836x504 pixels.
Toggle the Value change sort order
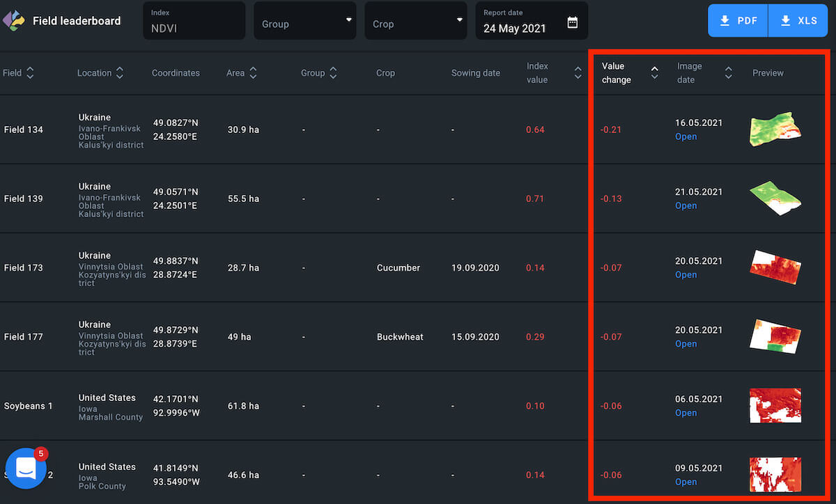(x=654, y=72)
